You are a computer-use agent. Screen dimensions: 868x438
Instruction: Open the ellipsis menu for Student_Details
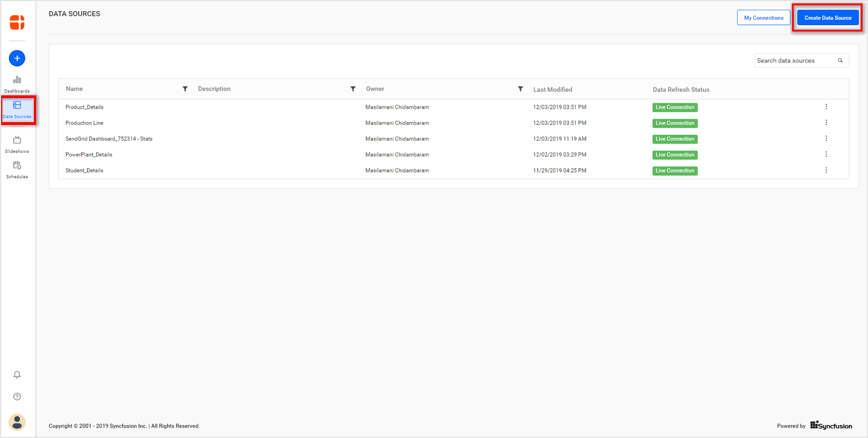pos(826,170)
